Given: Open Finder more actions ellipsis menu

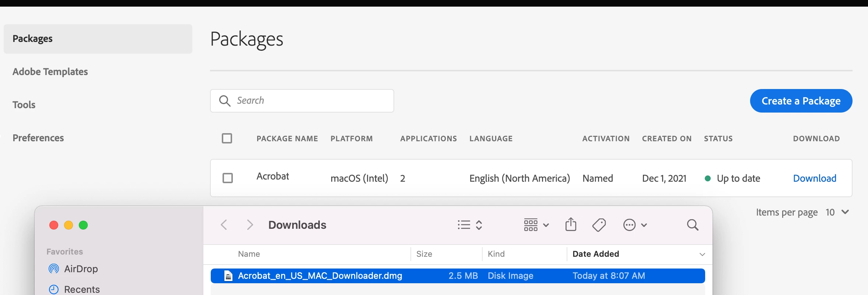Looking at the screenshot, I should [629, 225].
